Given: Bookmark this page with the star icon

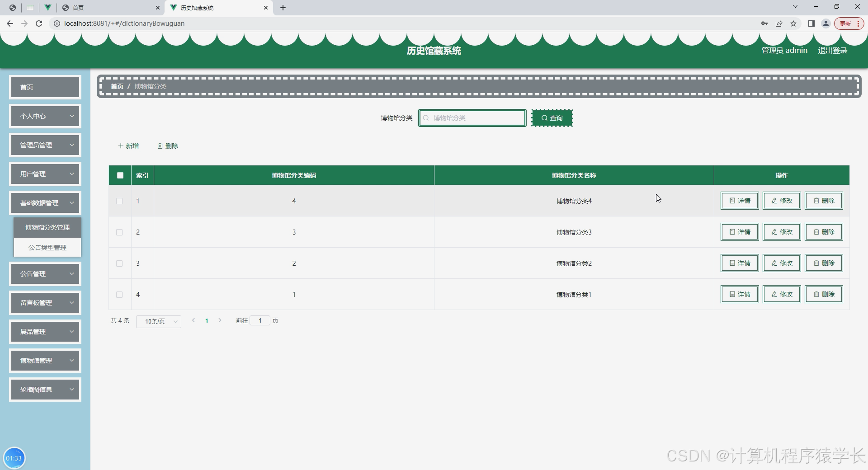Looking at the screenshot, I should (x=793, y=23).
